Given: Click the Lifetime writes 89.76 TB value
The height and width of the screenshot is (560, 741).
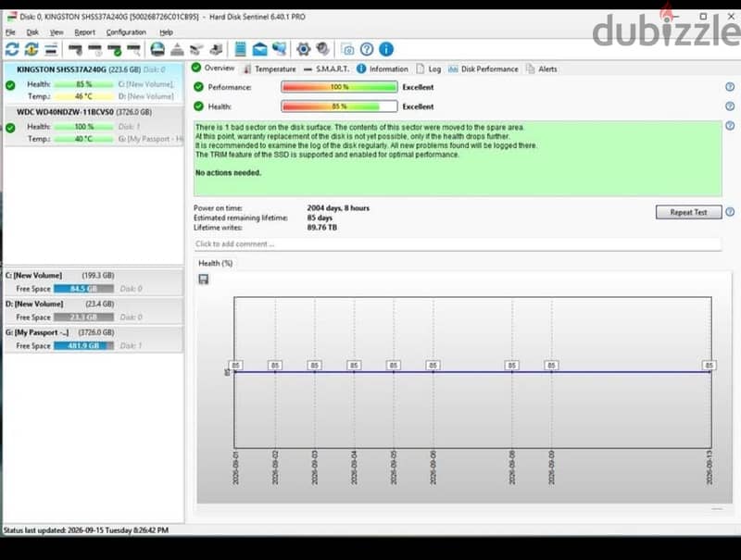Looking at the screenshot, I should tap(322, 227).
